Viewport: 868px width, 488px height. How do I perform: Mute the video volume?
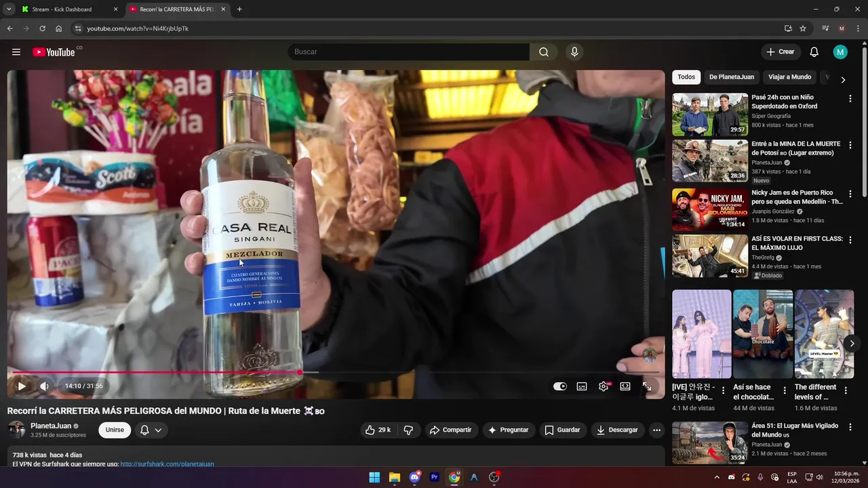pyautogui.click(x=45, y=386)
